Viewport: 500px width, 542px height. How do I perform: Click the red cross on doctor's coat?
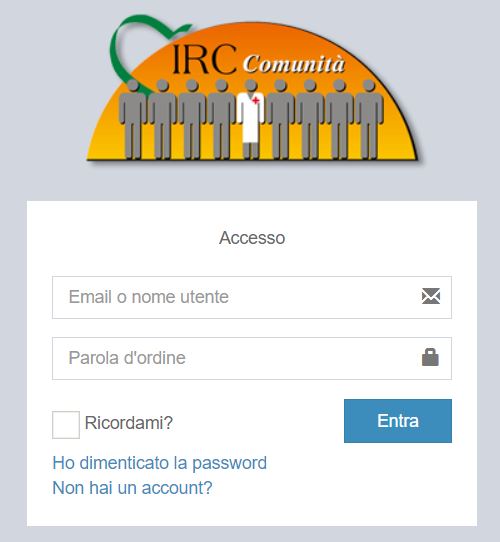point(256,101)
